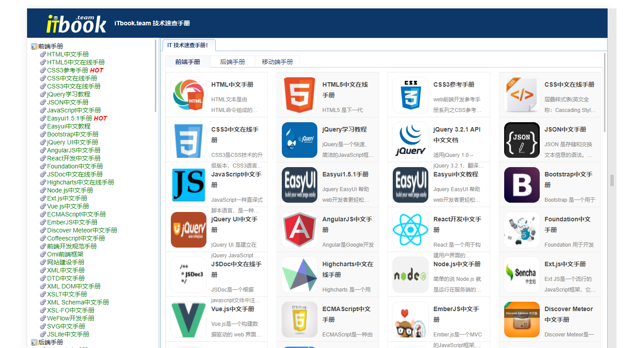
Task: Click the iTbook.team 技术速查手册 header title
Action: tap(152, 23)
